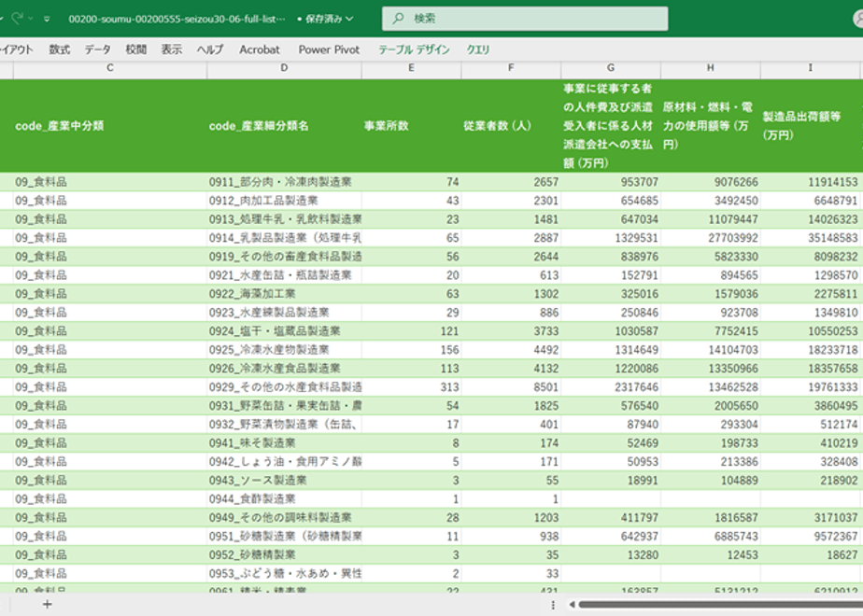The width and height of the screenshot is (863, 616).
Task: Select cell 0926_冷凍水産食品製造業
Action: [x=284, y=369]
